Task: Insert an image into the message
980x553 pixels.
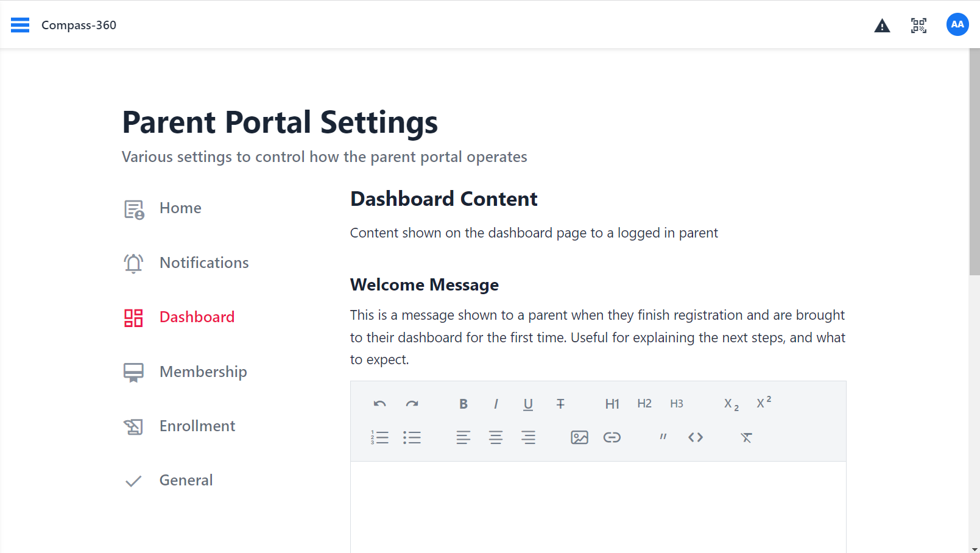Action: coord(579,437)
